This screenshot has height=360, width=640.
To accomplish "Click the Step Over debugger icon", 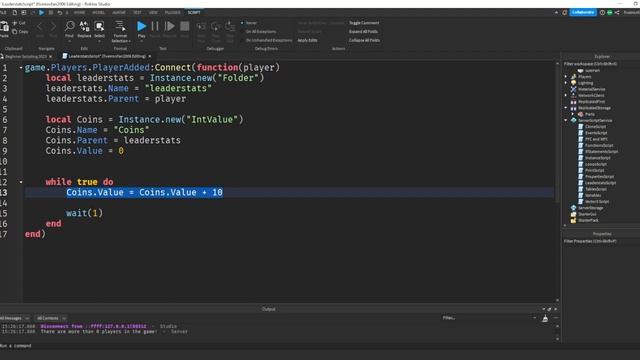I will click(216, 27).
